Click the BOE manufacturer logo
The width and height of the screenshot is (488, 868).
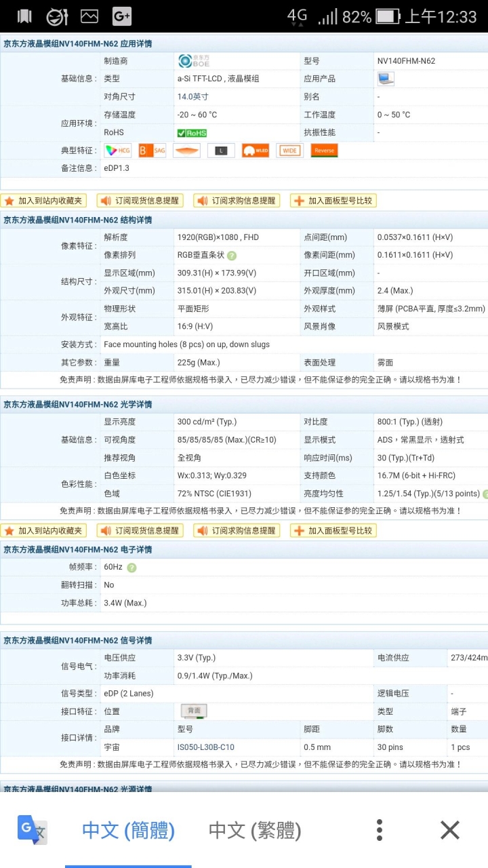pyautogui.click(x=195, y=61)
